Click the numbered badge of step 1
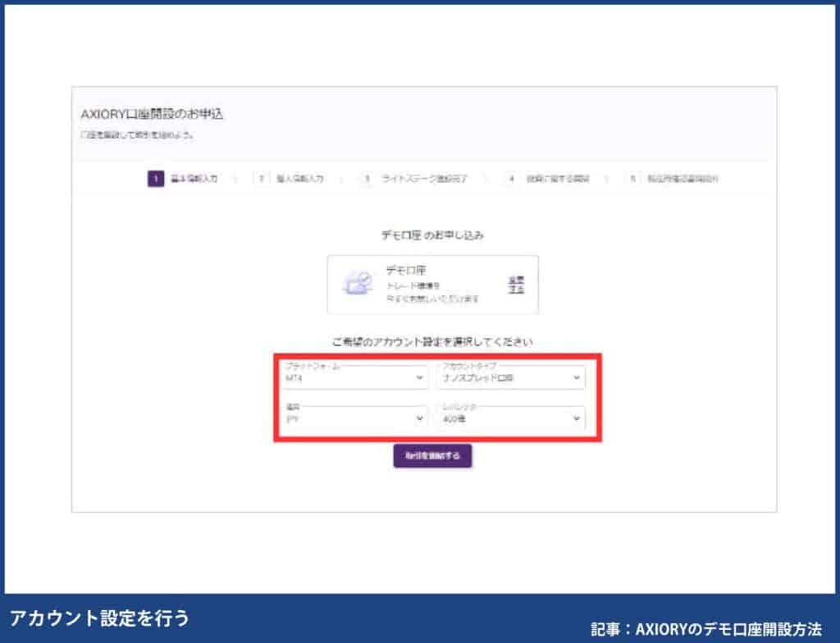 (x=153, y=176)
